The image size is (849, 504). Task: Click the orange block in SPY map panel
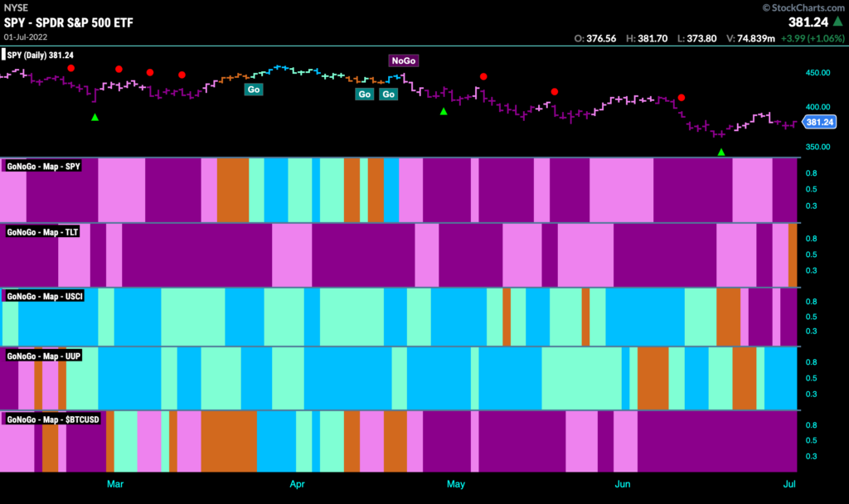point(233,190)
